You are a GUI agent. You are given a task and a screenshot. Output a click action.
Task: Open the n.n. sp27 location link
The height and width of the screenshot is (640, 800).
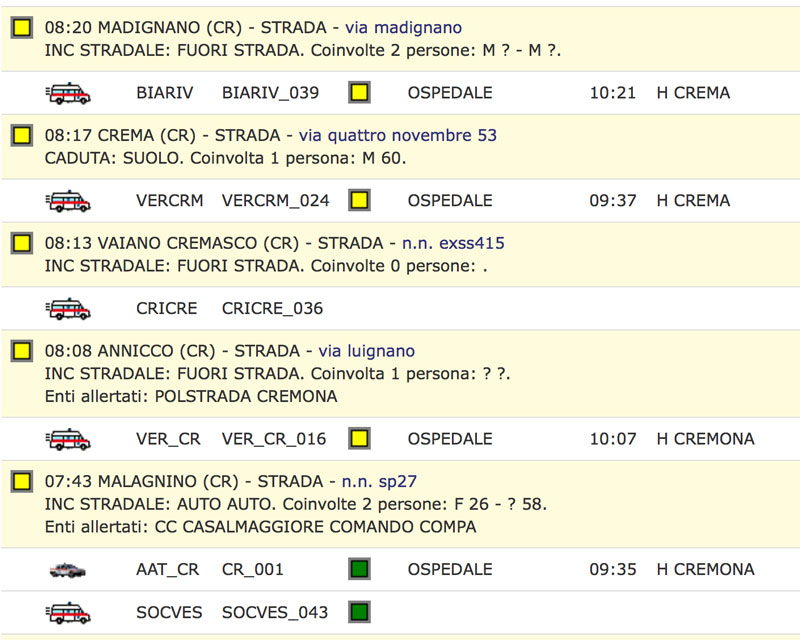[379, 481]
